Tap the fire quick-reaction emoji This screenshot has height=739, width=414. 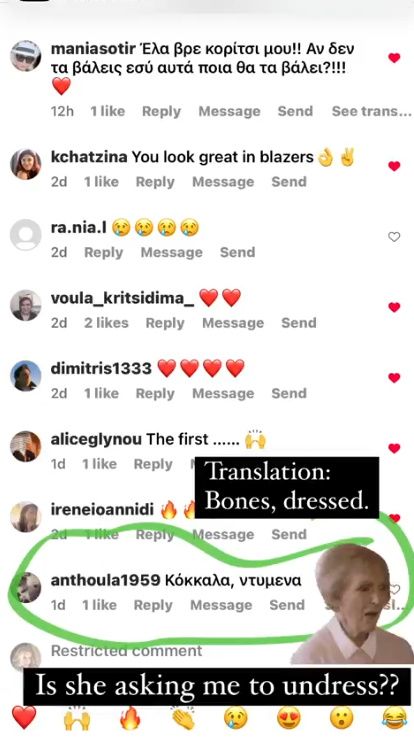tap(130, 717)
